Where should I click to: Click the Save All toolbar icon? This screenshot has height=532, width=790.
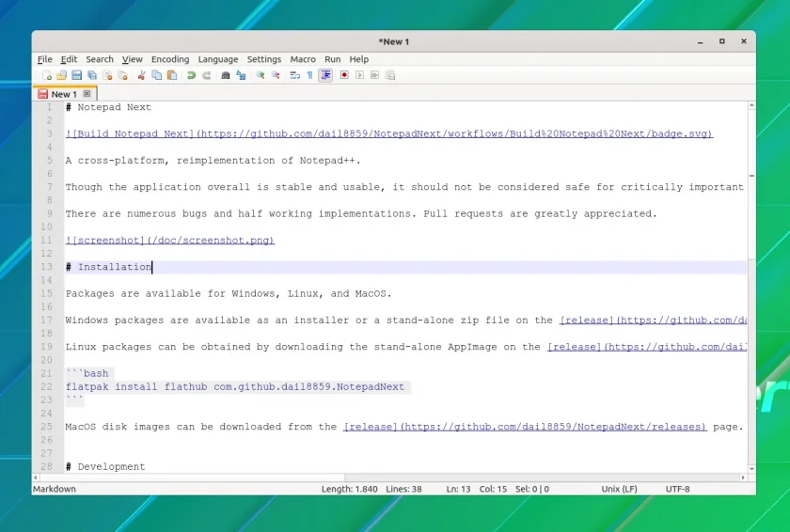pyautogui.click(x=92, y=75)
